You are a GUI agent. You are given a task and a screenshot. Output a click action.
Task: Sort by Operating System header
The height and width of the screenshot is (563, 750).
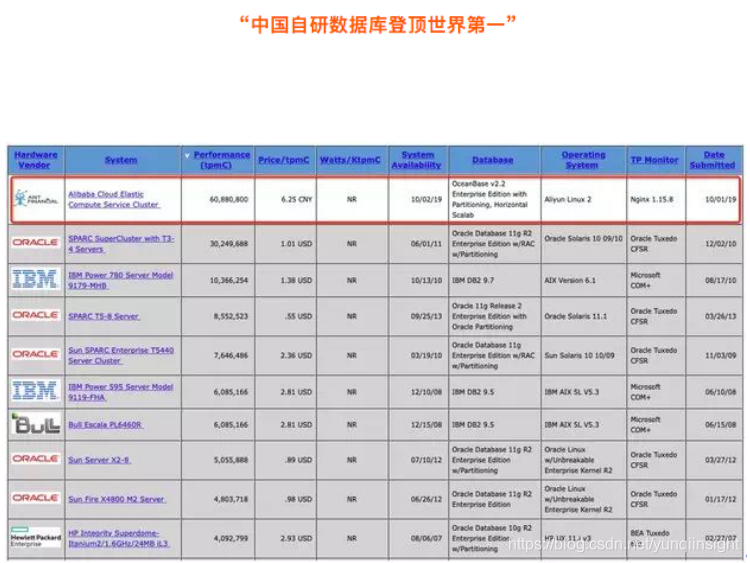click(x=583, y=160)
